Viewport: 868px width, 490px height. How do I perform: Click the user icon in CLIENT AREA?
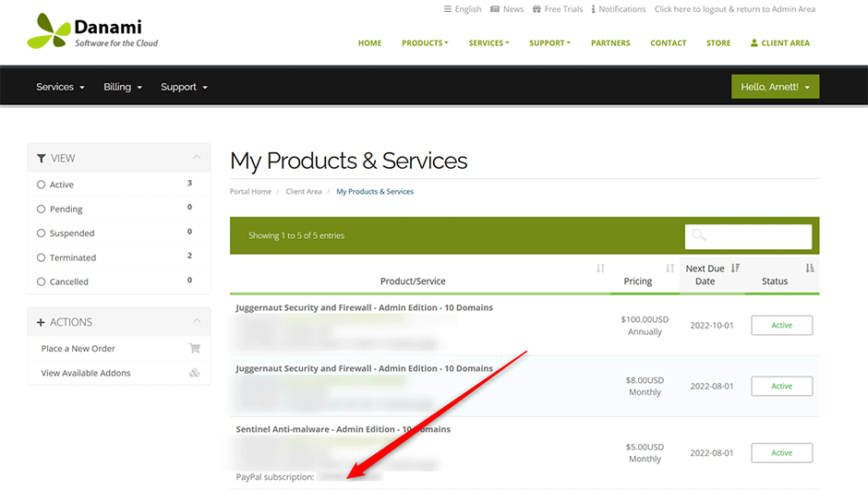[754, 42]
